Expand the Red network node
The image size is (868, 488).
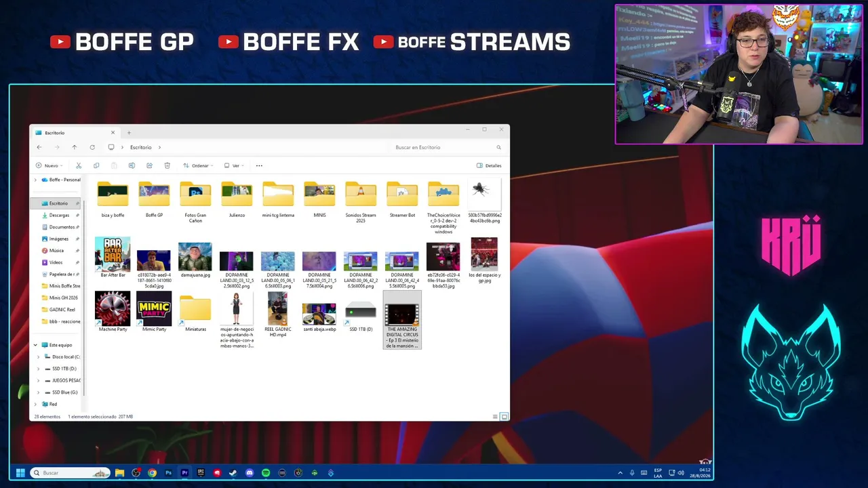35,404
